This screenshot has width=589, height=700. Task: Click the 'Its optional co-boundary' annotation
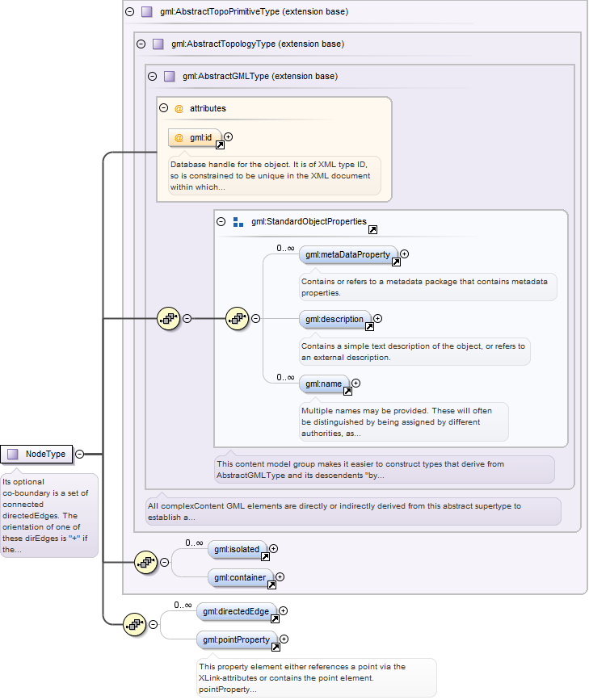[48, 516]
